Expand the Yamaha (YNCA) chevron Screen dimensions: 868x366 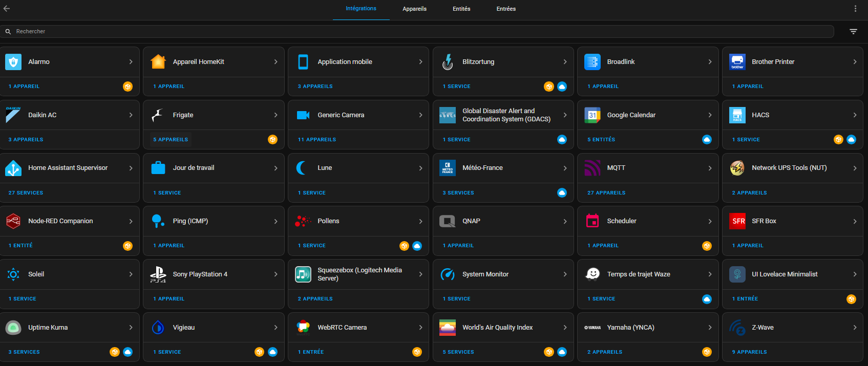(x=710, y=328)
